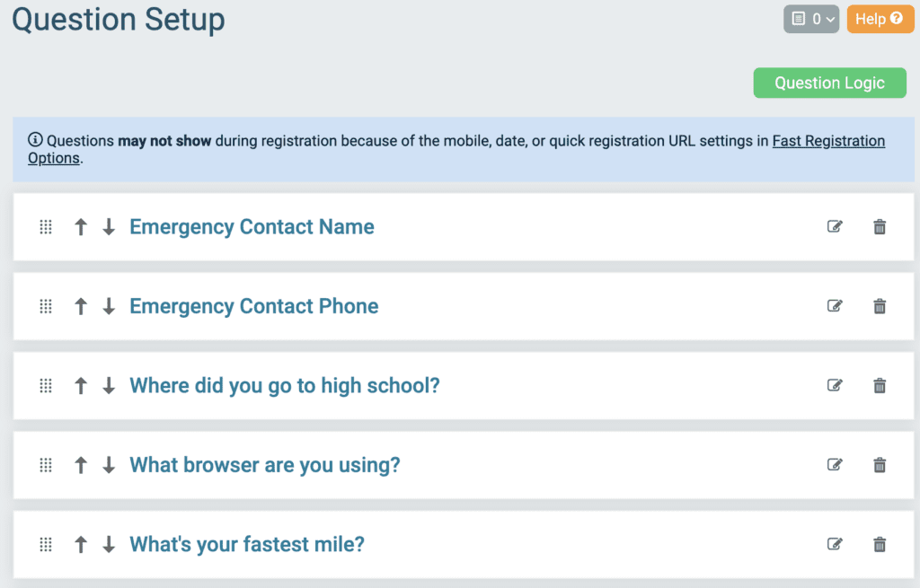Open the notes counter dropdown showing 0
920x588 pixels.
point(811,19)
